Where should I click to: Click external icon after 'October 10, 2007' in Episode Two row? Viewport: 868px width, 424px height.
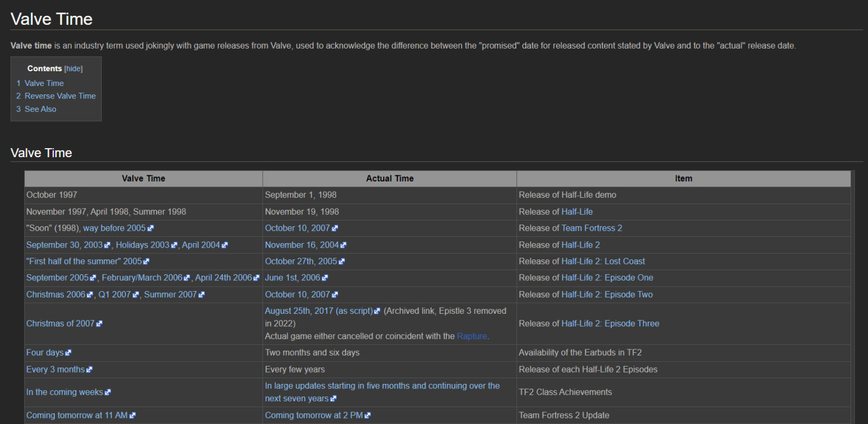coord(335,295)
